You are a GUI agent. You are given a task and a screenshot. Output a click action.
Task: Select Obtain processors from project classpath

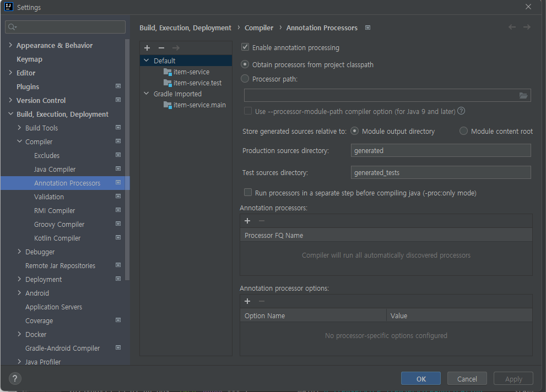tap(245, 64)
